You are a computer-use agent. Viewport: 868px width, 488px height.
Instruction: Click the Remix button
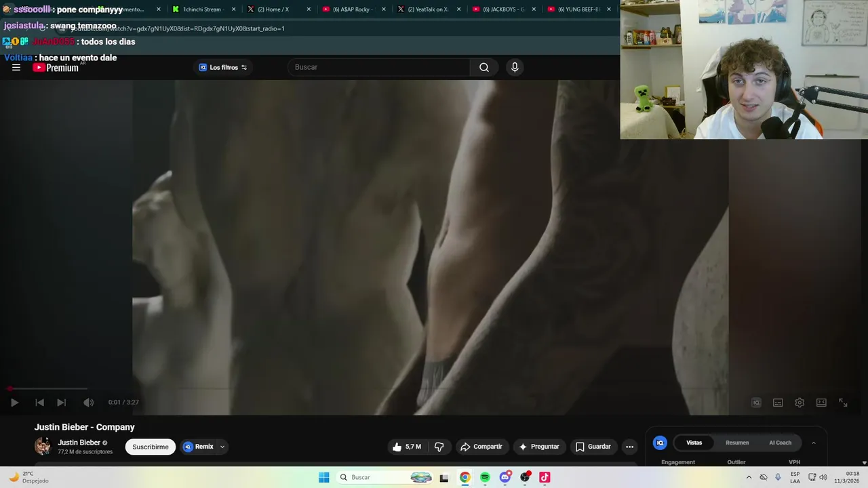point(198,447)
